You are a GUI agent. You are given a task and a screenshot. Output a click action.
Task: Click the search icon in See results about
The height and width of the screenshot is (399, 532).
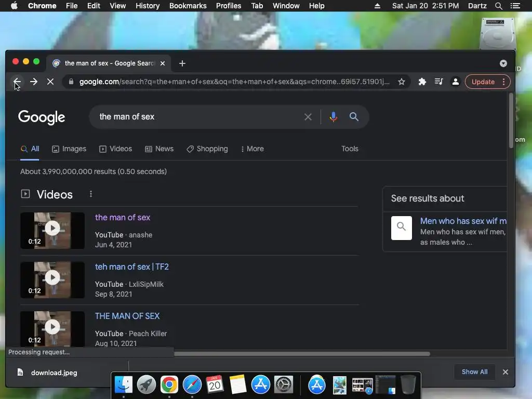tap(402, 228)
